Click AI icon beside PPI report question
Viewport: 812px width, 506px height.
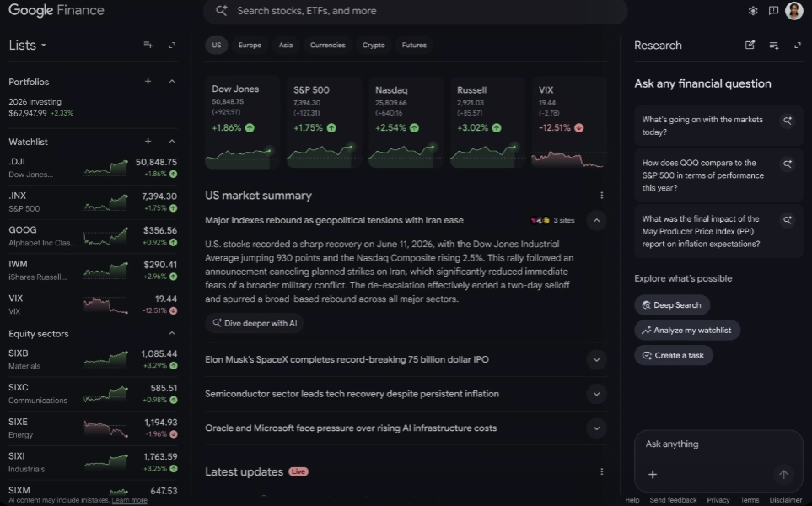click(x=788, y=220)
